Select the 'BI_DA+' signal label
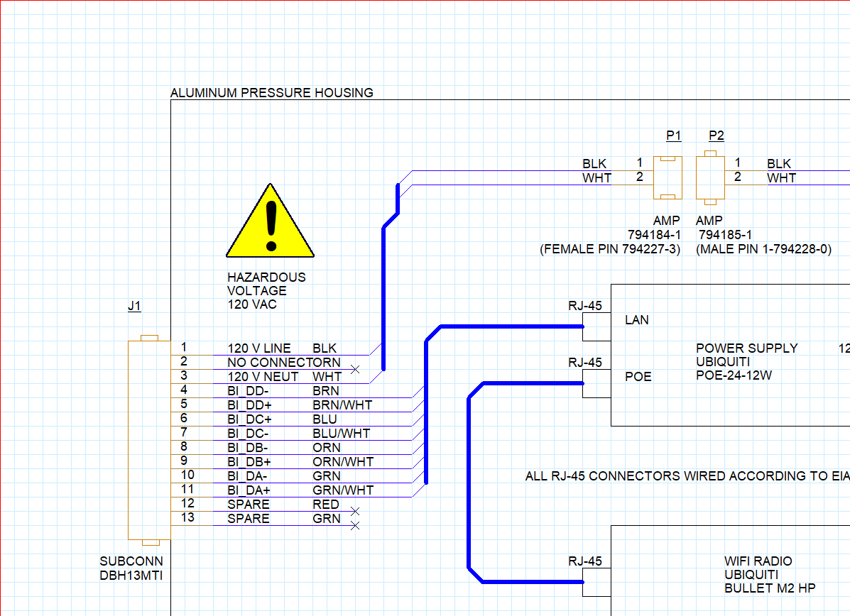 (x=249, y=490)
